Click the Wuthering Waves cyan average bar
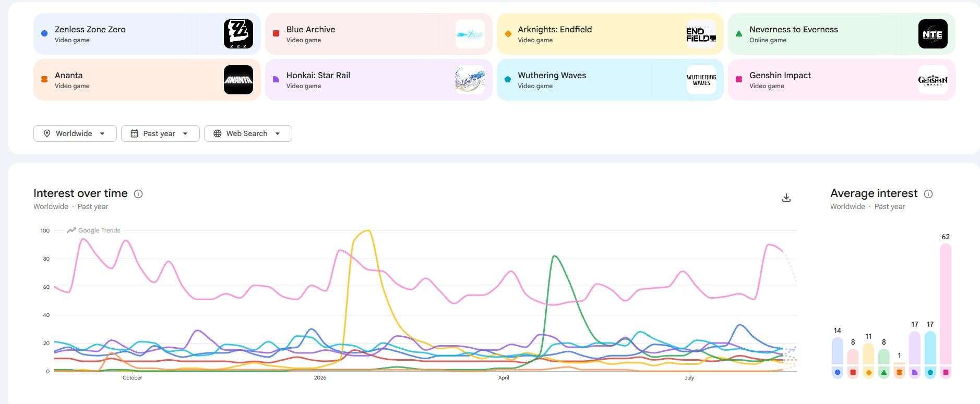980x404 pixels. [x=930, y=348]
